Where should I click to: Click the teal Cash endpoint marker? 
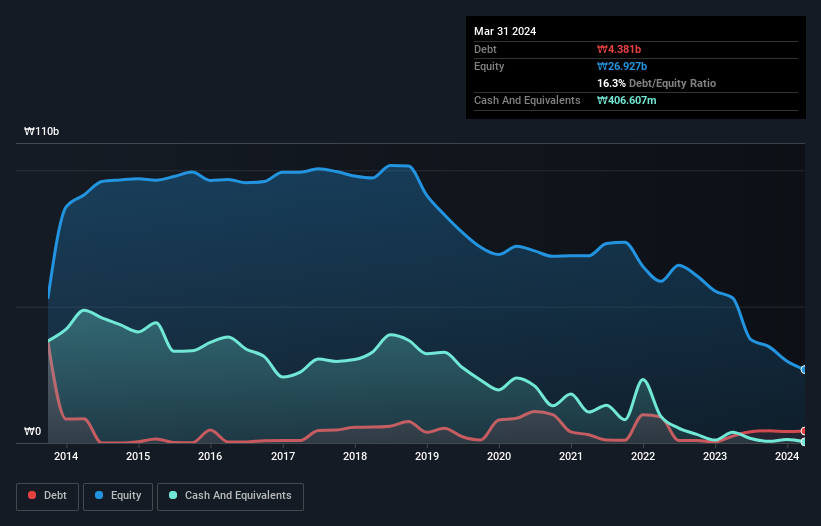coord(803,442)
